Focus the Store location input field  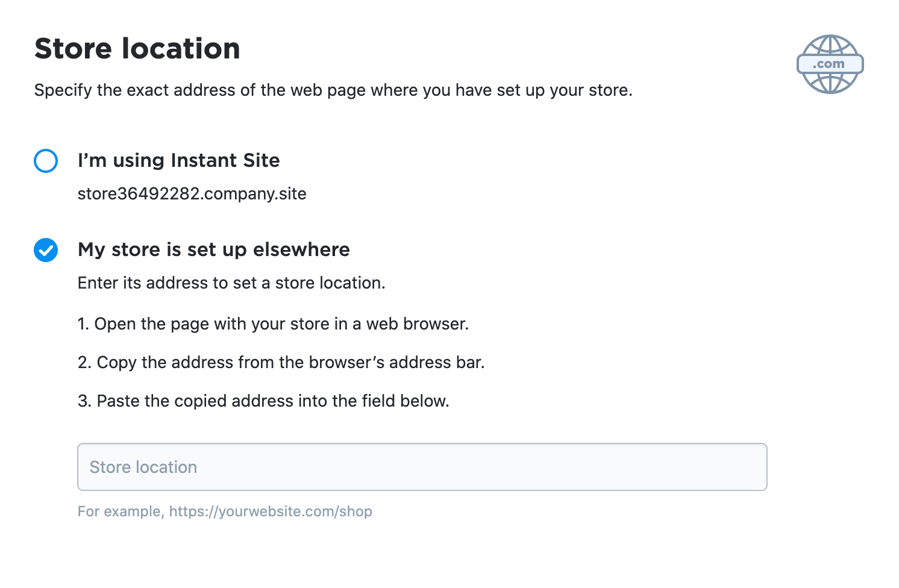coord(422,467)
